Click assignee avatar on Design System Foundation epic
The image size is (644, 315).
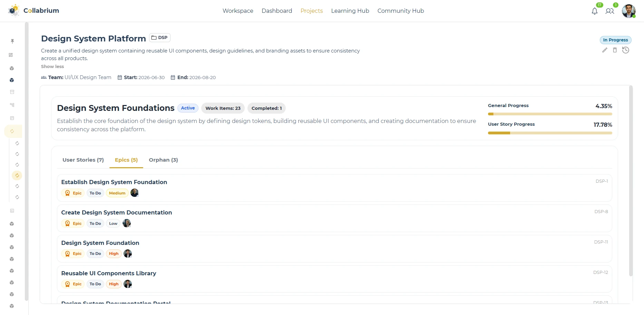[128, 254]
